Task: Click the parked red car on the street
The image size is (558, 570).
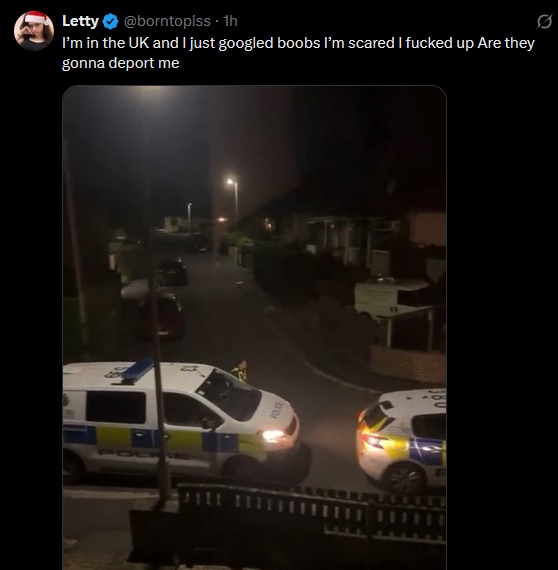Action: (162, 315)
